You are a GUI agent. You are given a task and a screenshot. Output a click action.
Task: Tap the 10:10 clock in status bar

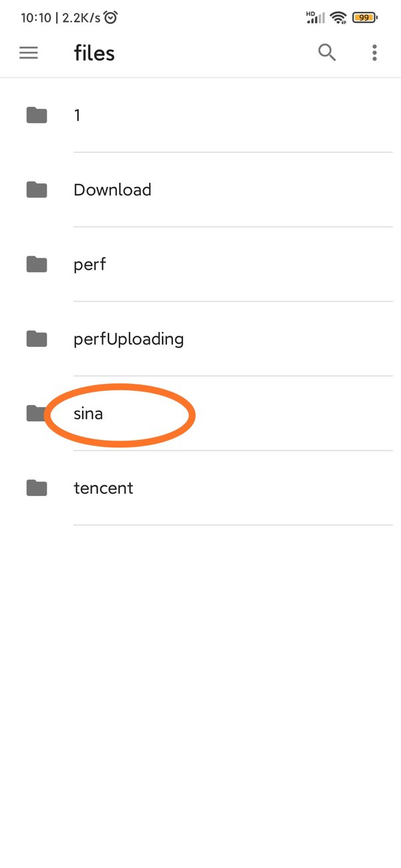point(35,18)
